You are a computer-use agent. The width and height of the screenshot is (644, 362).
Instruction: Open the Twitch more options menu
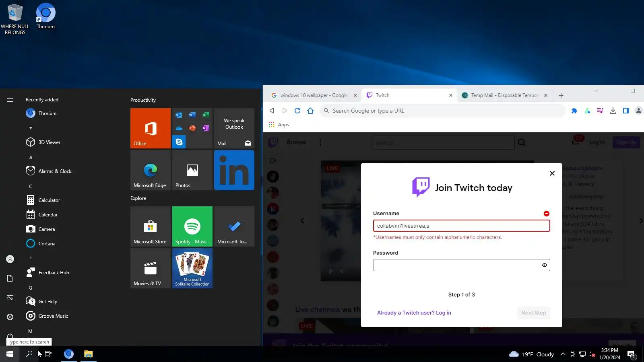tap(320, 142)
